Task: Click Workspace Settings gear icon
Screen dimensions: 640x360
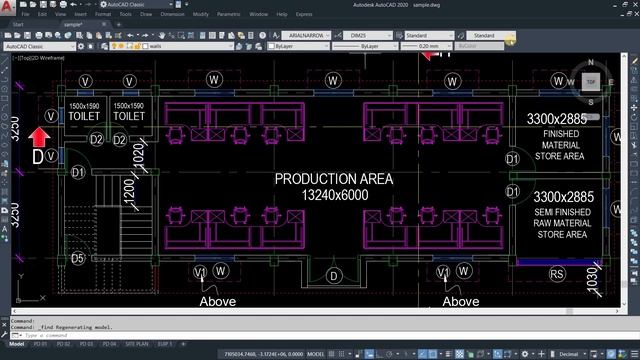Action: point(81,47)
